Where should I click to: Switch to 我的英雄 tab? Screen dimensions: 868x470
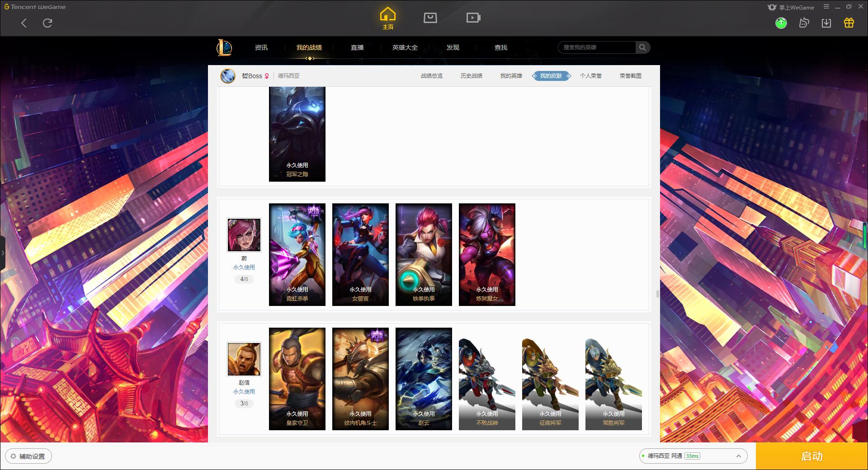coord(511,76)
